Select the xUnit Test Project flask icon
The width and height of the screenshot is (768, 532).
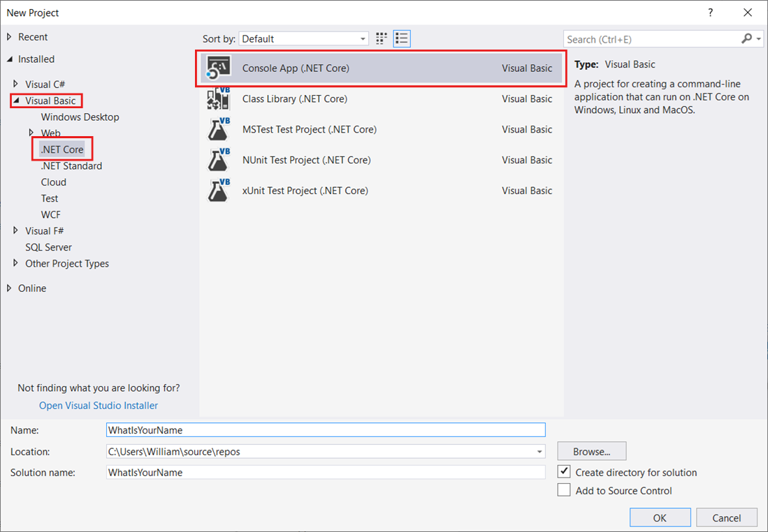[x=219, y=190]
